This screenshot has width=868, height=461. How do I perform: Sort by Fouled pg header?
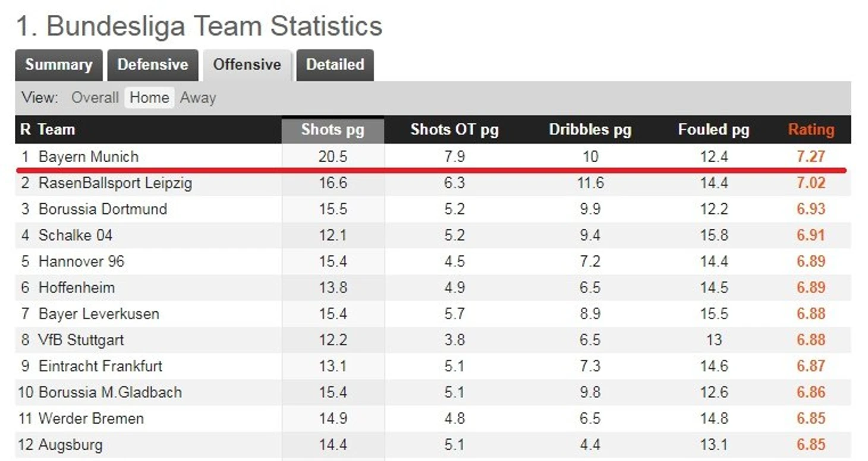coord(713,130)
